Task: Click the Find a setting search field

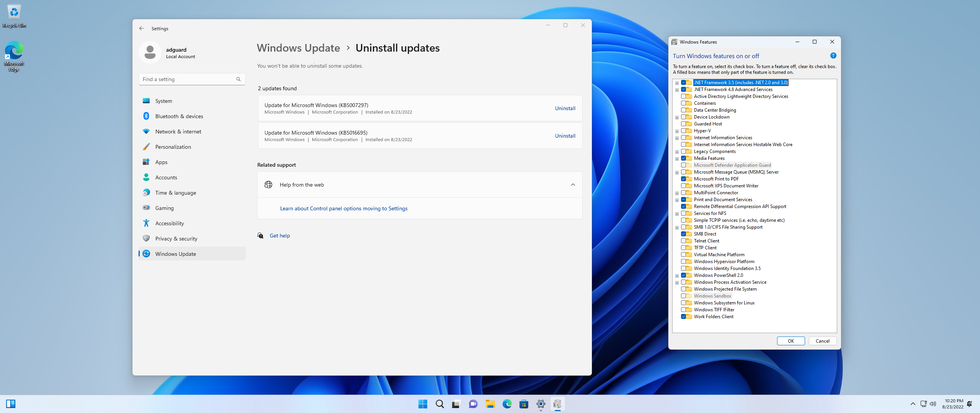Action: pos(192,79)
